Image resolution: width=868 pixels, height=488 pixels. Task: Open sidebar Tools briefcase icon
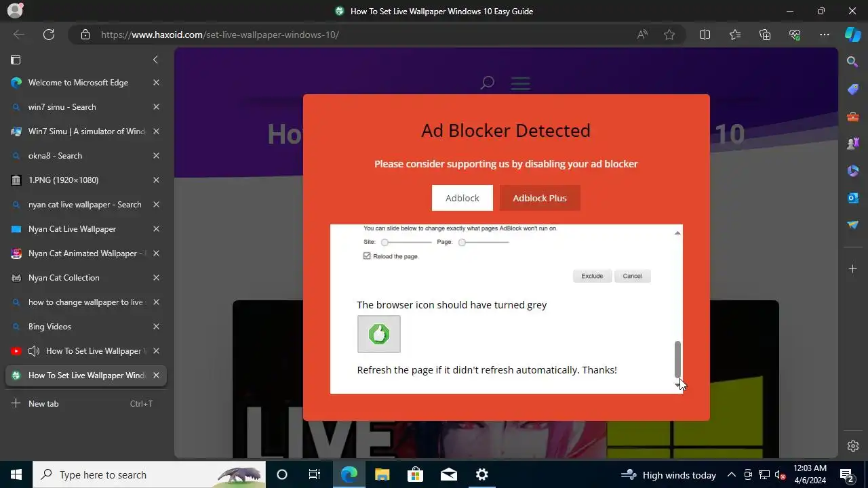point(853,117)
